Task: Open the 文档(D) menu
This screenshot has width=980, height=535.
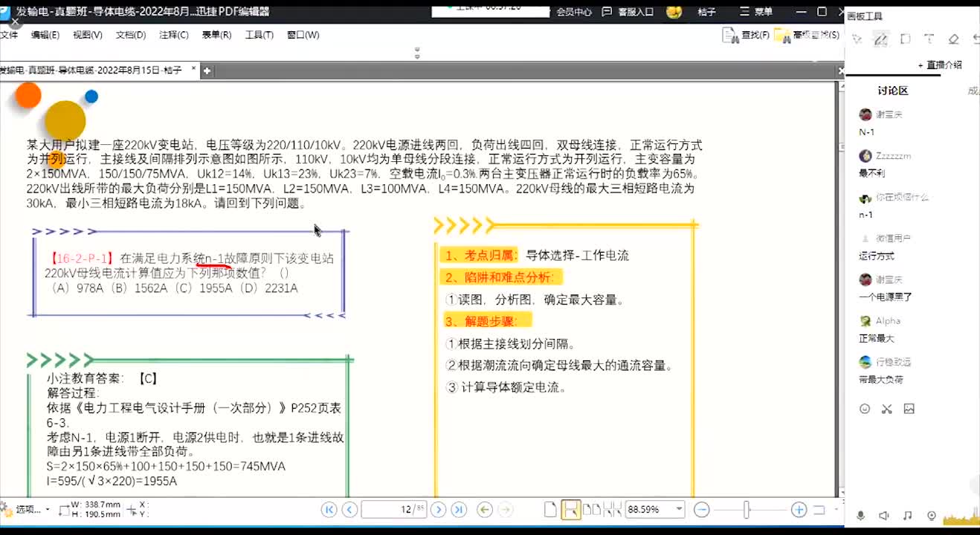Action: tap(131, 35)
